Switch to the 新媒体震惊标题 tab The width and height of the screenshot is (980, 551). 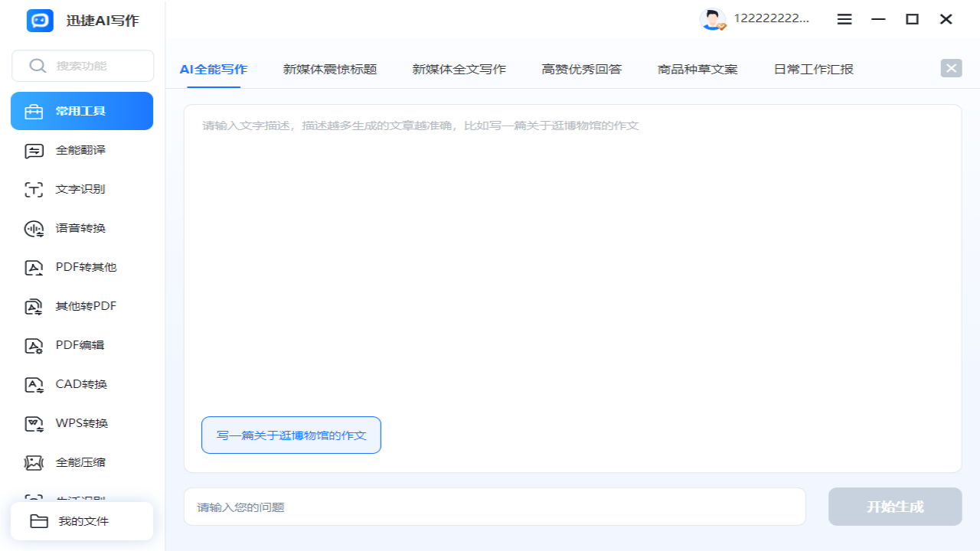(x=329, y=68)
